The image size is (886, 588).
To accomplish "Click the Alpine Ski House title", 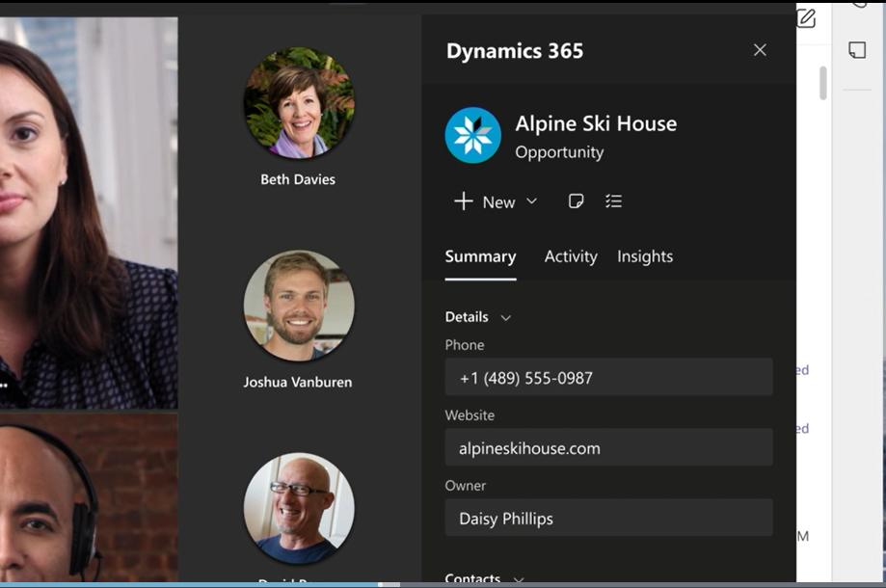I will [x=596, y=123].
